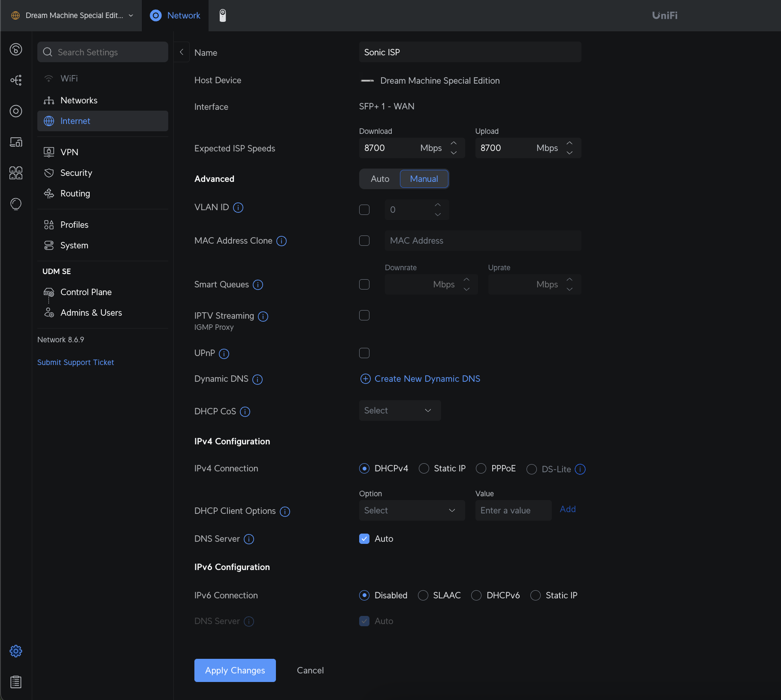The height and width of the screenshot is (700, 781).
Task: Decrease the Upload speed stepper
Action: (x=569, y=153)
